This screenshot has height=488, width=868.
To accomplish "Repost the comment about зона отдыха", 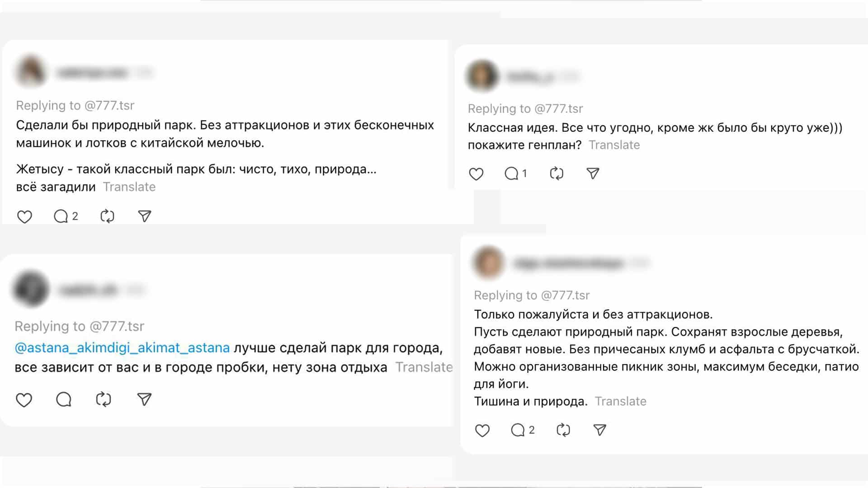I will click(x=104, y=399).
